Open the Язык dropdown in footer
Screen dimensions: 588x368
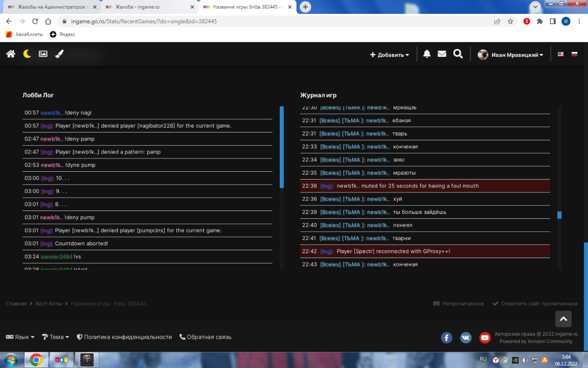point(20,337)
